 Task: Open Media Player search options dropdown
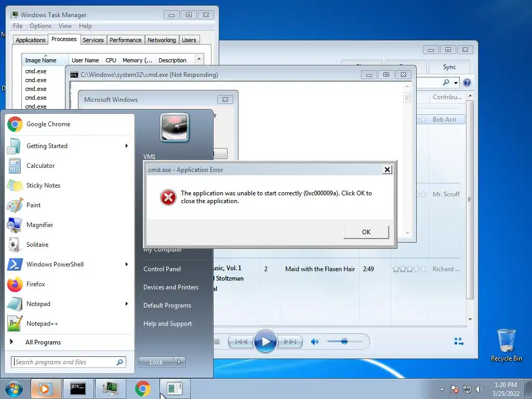(x=456, y=83)
